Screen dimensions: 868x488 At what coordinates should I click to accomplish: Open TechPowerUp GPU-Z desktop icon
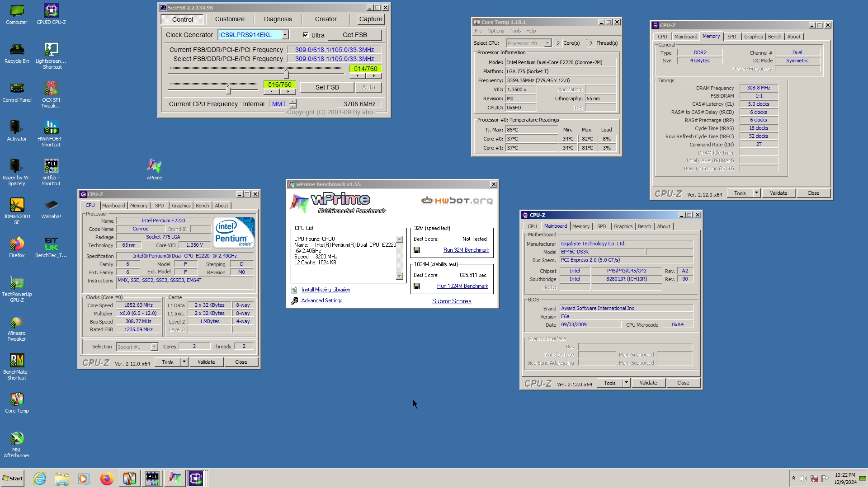click(x=17, y=289)
